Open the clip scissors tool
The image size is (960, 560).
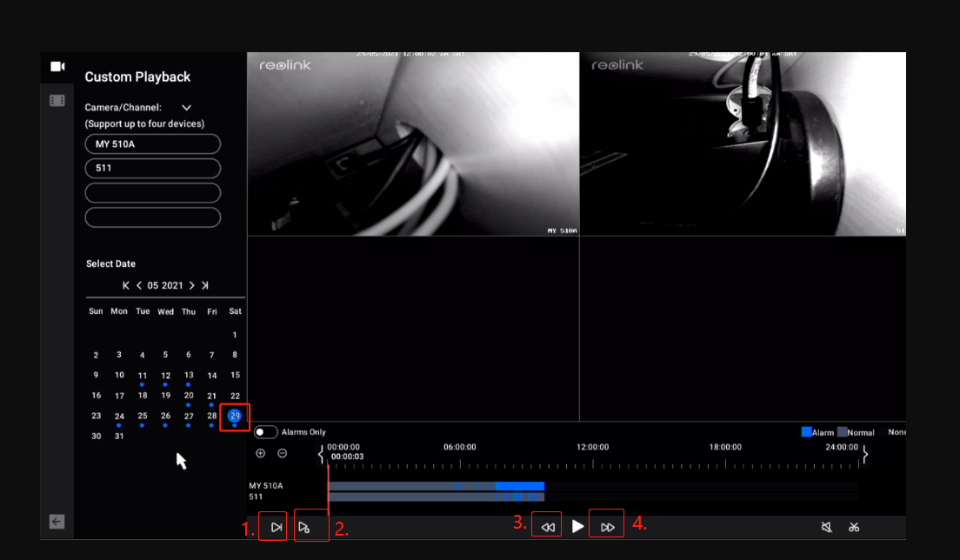point(854,527)
